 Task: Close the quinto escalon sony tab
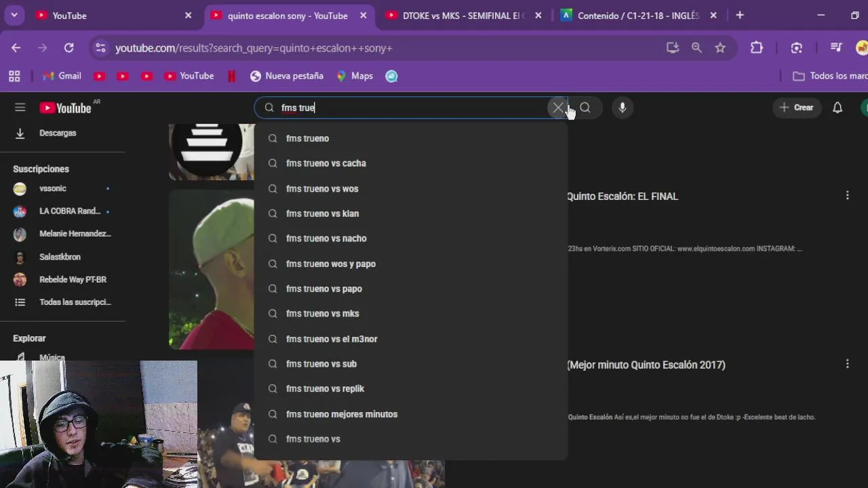click(363, 15)
